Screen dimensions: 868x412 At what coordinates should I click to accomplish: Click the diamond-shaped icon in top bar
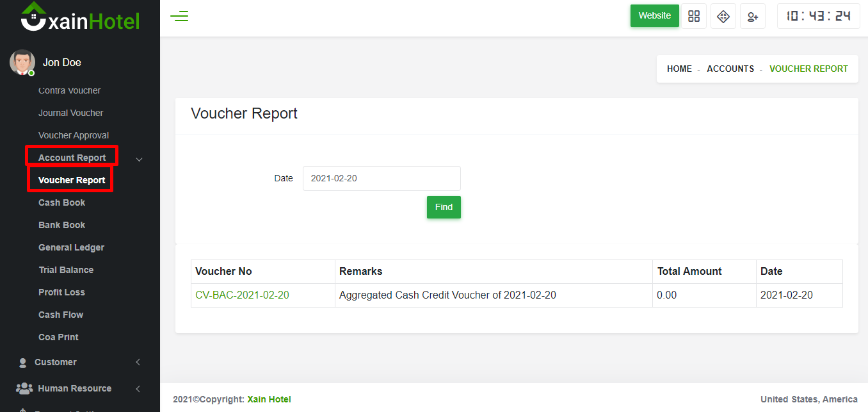click(x=723, y=17)
